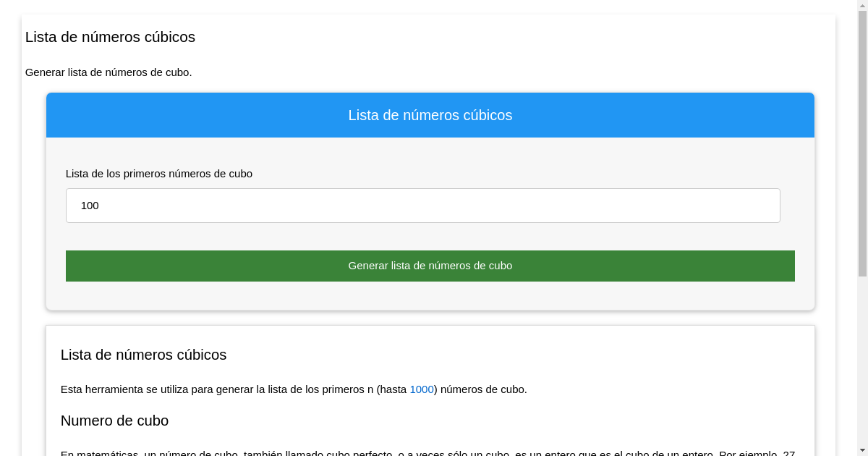868x456 pixels.
Task: Select the number input field showing 100
Action: 423,206
